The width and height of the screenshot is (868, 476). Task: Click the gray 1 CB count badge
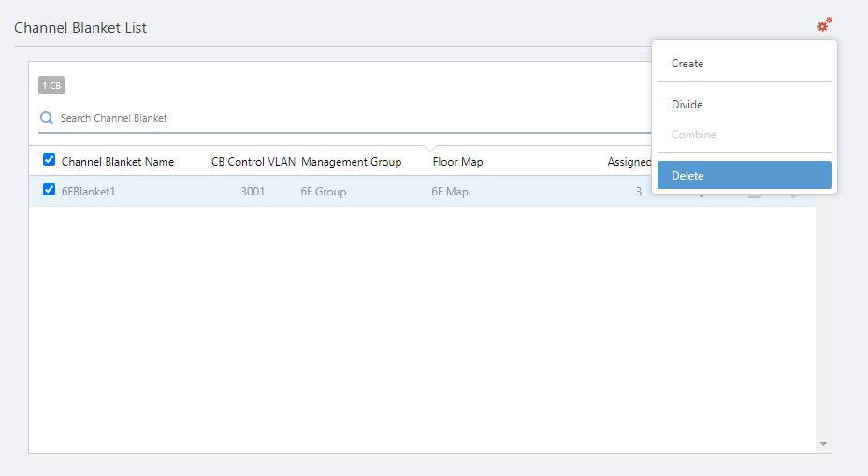51,86
